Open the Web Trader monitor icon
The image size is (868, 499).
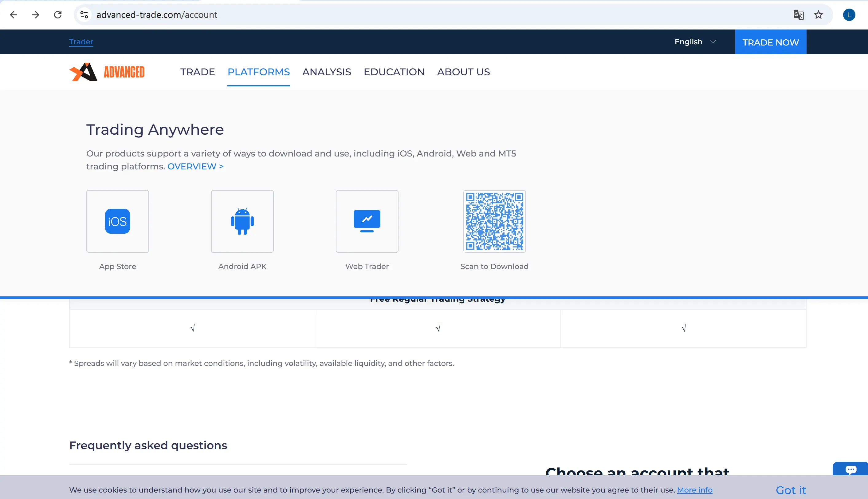367,221
